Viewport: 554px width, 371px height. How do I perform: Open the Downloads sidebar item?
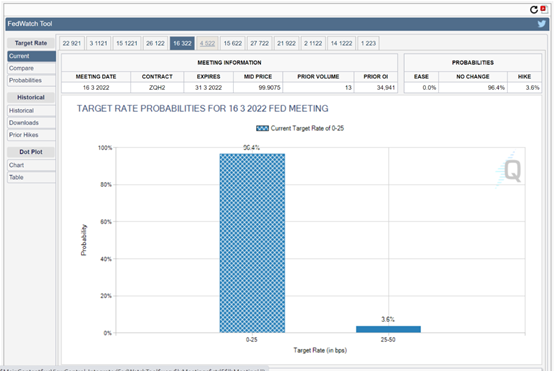coord(31,123)
